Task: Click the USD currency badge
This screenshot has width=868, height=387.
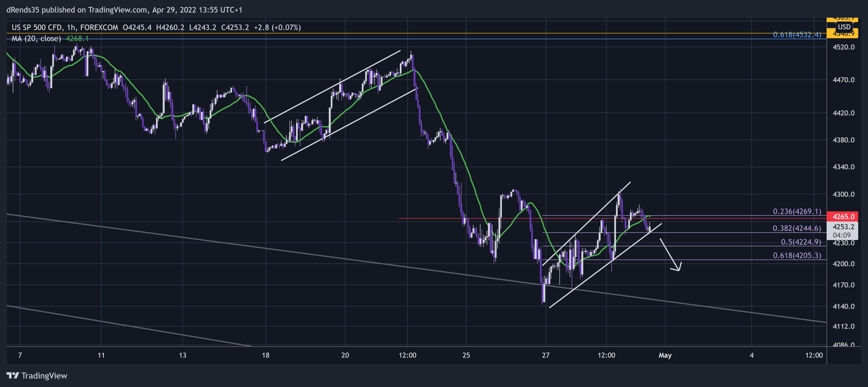Action: click(x=844, y=27)
